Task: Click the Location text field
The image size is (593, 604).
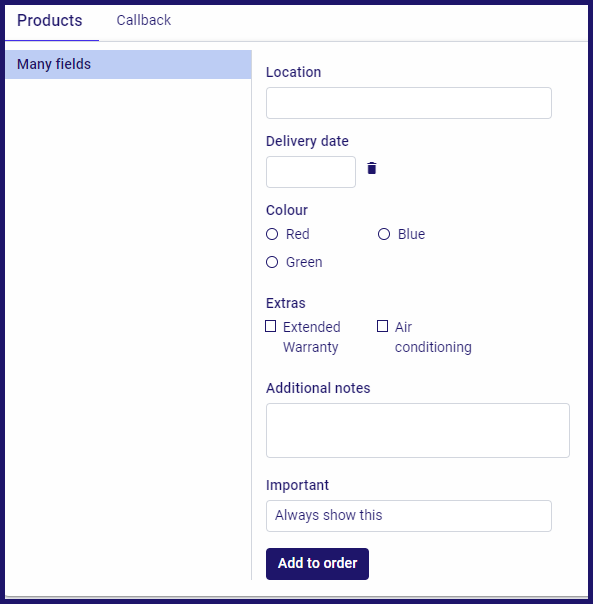Action: tap(408, 103)
